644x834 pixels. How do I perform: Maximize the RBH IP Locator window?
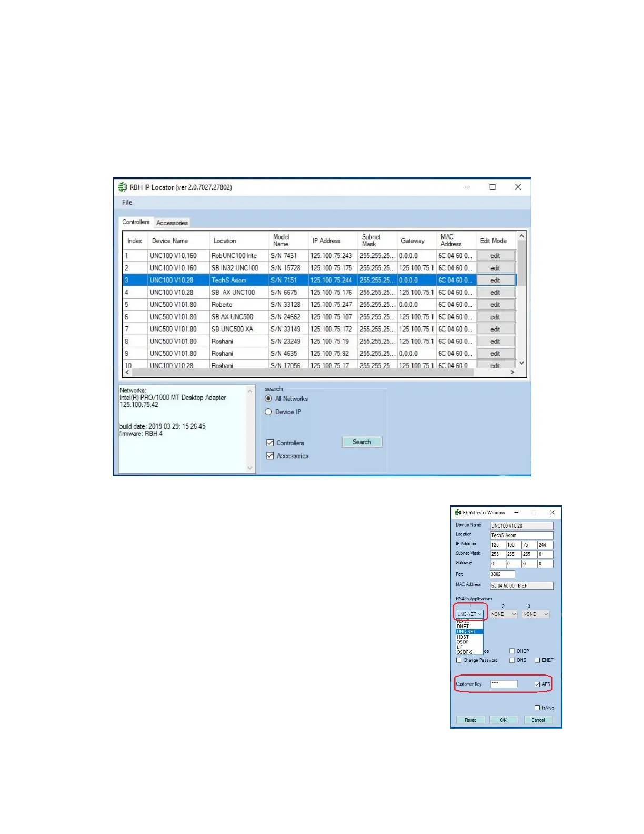492,187
